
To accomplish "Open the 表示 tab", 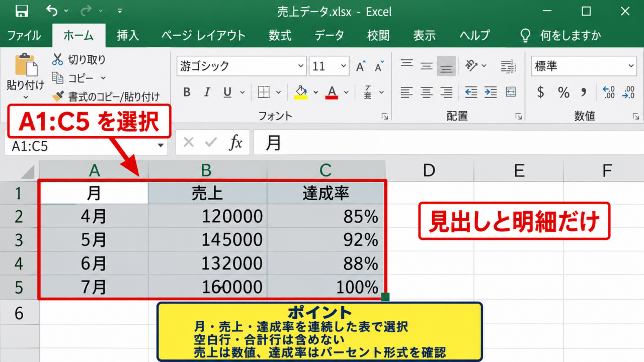I will point(424,35).
